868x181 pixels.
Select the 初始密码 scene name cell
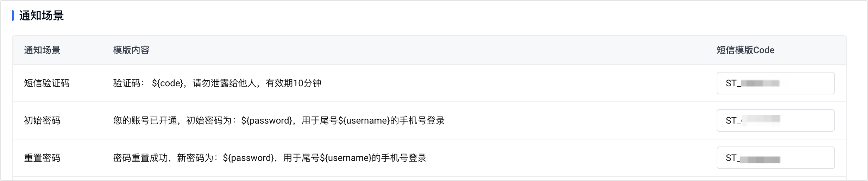click(42, 120)
